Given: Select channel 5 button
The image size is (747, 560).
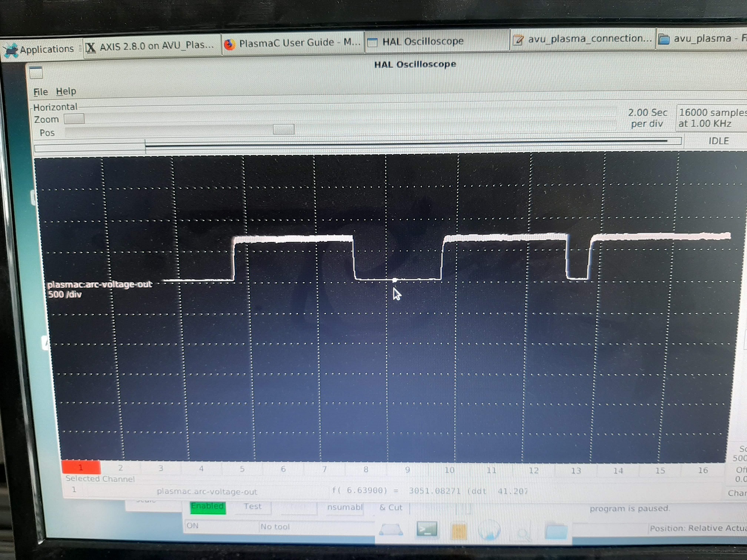Looking at the screenshot, I should 242,469.
